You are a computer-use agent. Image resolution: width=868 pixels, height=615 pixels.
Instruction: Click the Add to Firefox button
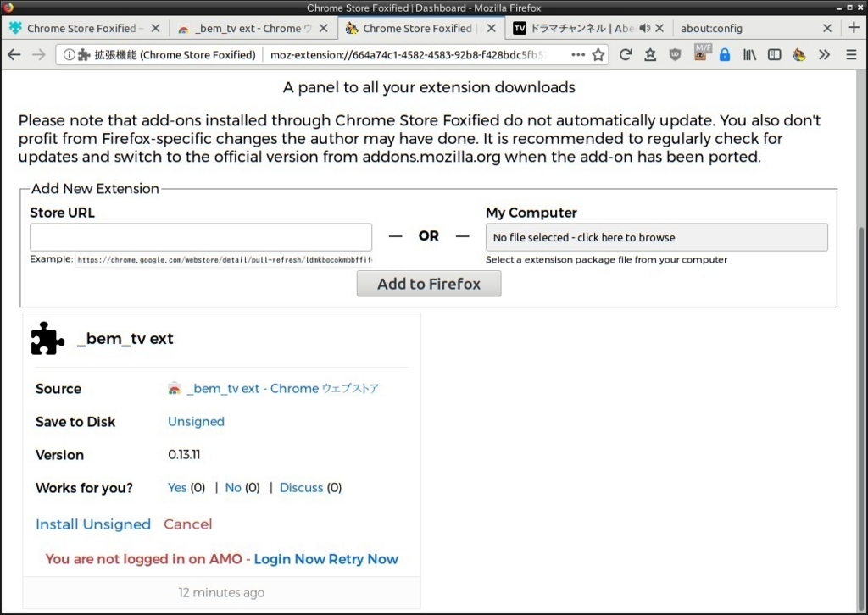[429, 284]
